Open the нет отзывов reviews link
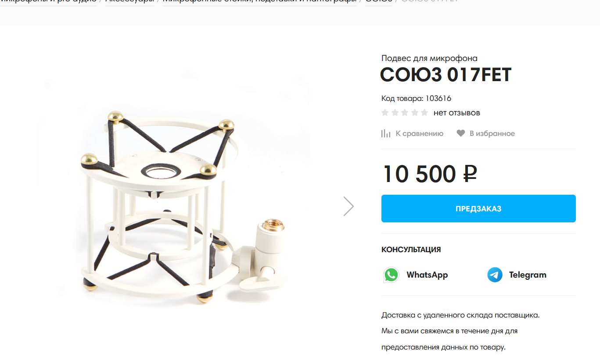The width and height of the screenshot is (600, 364). pyautogui.click(x=456, y=113)
